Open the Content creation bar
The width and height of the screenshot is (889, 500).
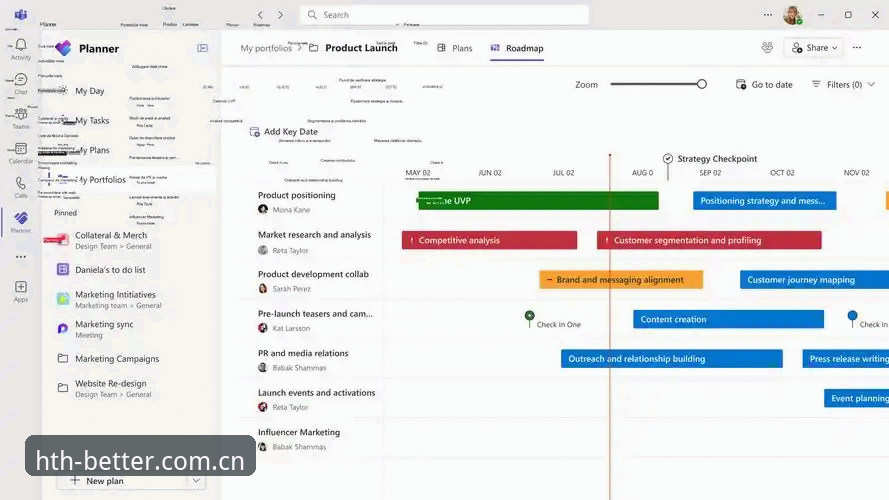728,319
